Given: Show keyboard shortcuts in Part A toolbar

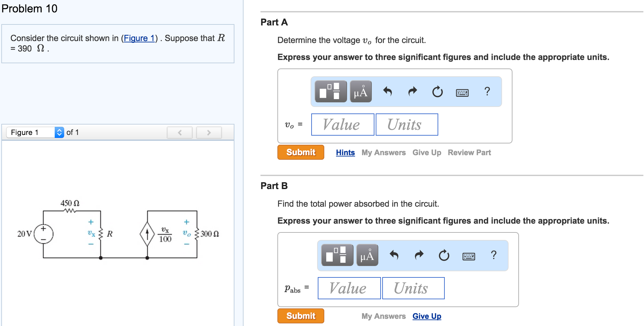Looking at the screenshot, I should (x=462, y=93).
